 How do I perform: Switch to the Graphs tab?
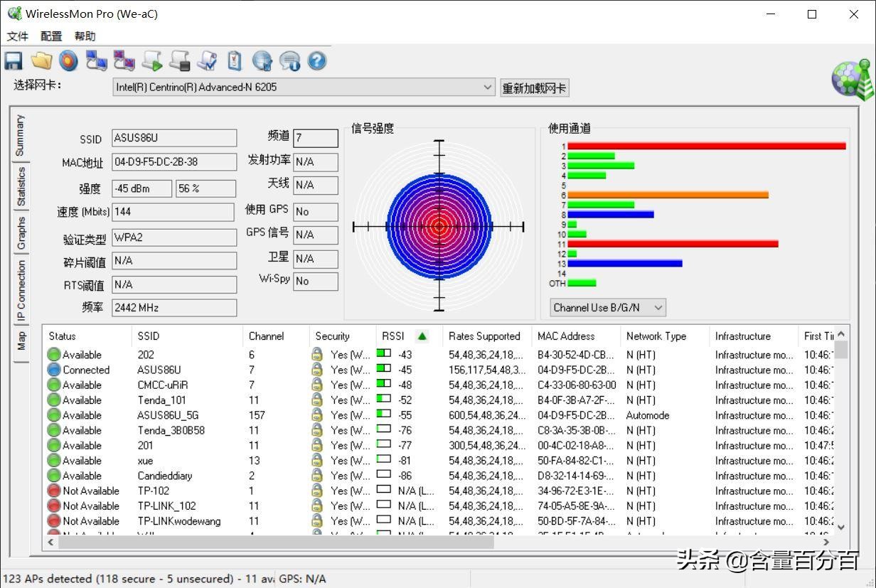point(20,231)
